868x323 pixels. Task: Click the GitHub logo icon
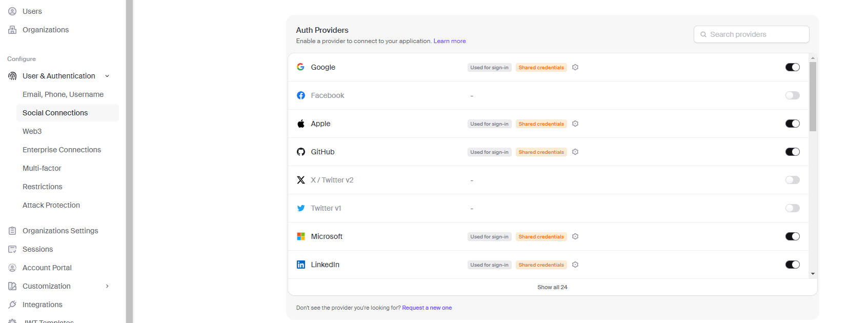301,152
